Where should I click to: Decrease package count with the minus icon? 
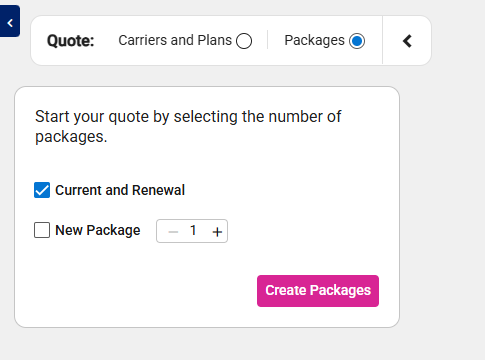pyautogui.click(x=173, y=231)
